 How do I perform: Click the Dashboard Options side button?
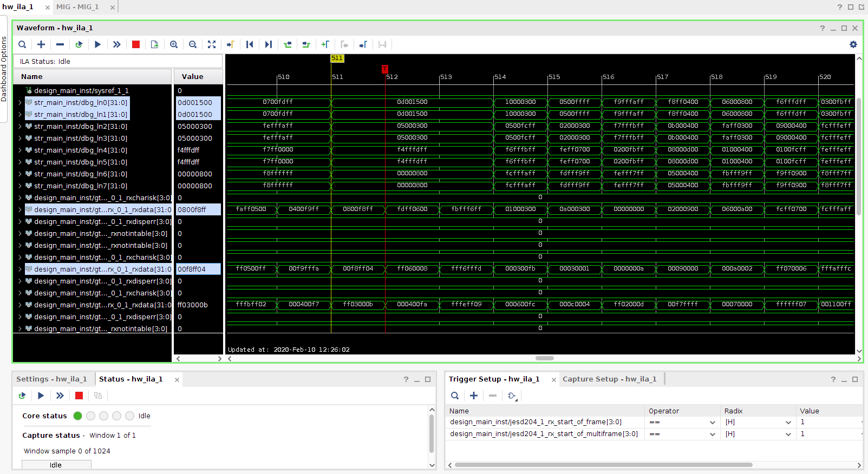click(x=4, y=69)
